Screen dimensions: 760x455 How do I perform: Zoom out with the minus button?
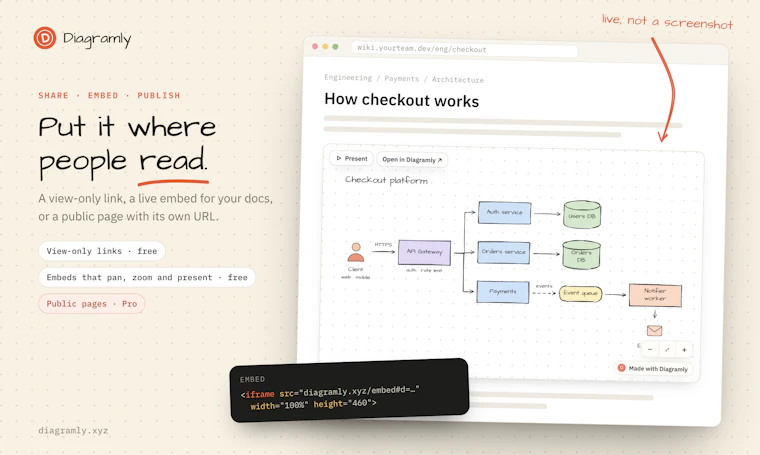[650, 349]
